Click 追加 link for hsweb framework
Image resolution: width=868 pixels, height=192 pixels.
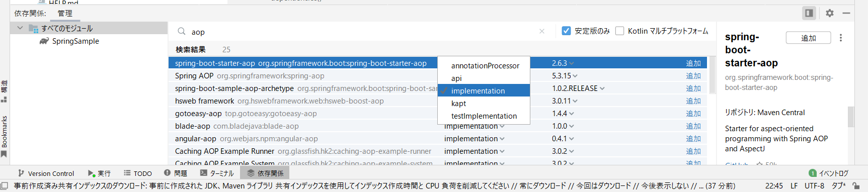[693, 101]
